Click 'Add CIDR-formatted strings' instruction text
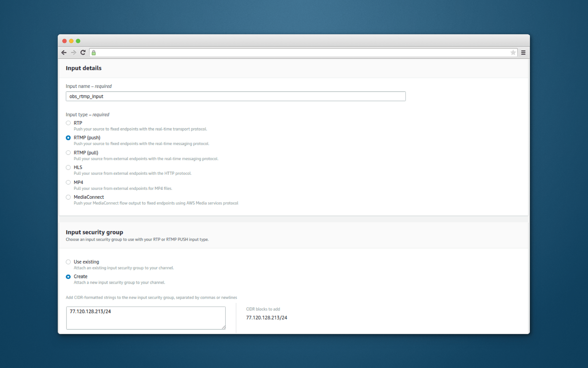 tap(151, 297)
